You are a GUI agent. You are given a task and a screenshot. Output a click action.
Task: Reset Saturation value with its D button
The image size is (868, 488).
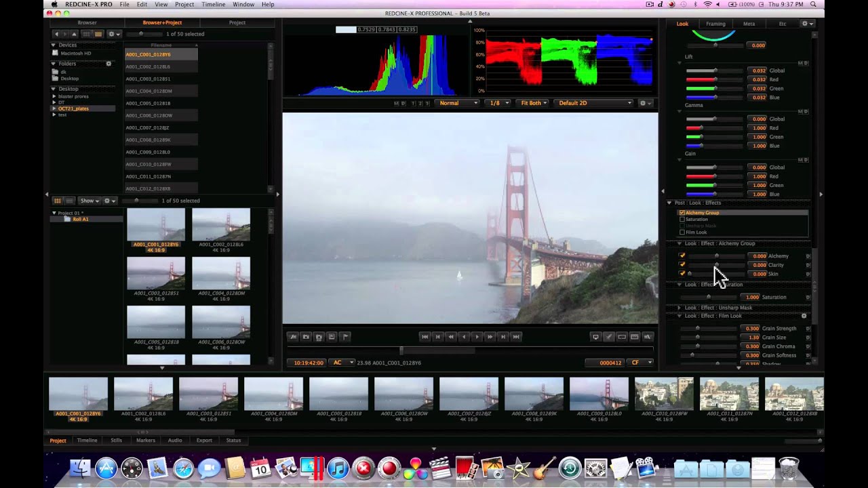click(x=808, y=298)
